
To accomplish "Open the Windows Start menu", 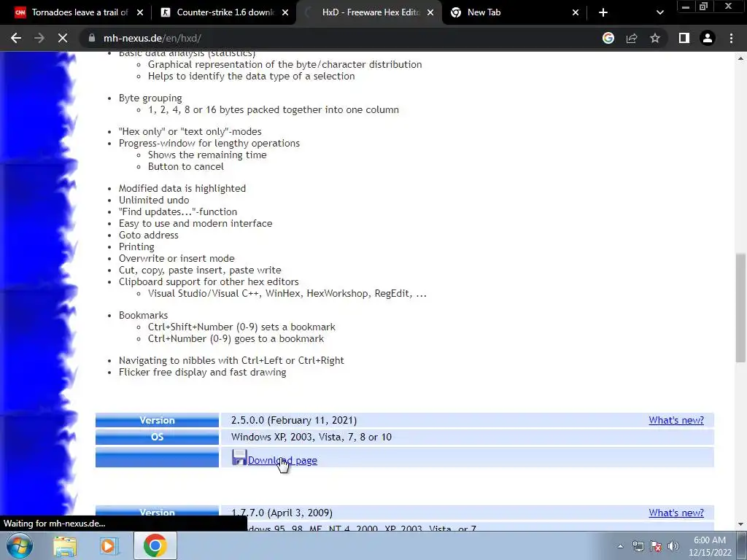I will (x=19, y=545).
